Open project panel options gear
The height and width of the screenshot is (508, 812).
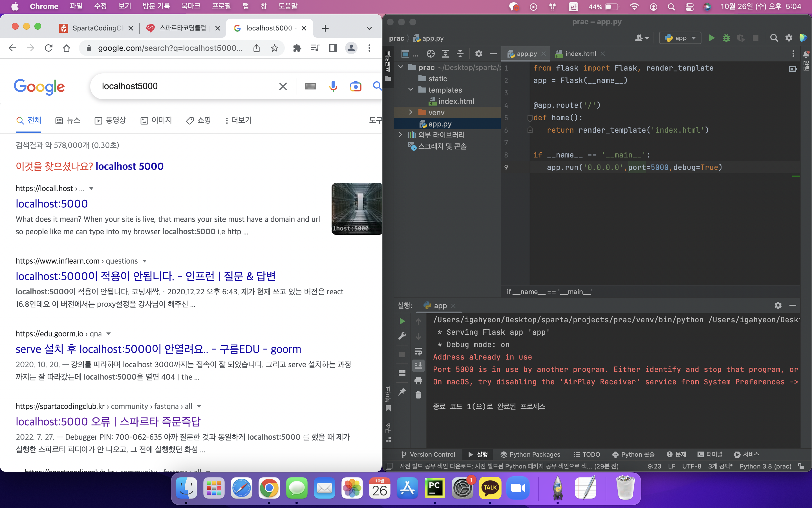point(478,54)
